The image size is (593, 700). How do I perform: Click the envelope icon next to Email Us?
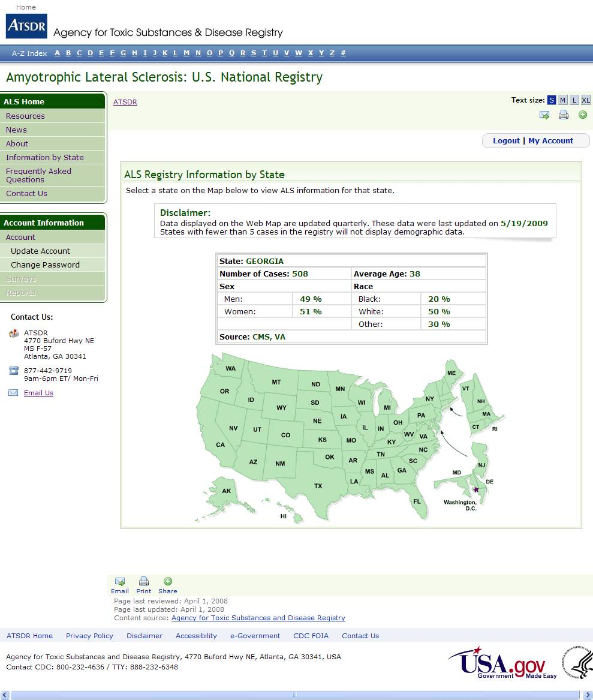[x=13, y=393]
